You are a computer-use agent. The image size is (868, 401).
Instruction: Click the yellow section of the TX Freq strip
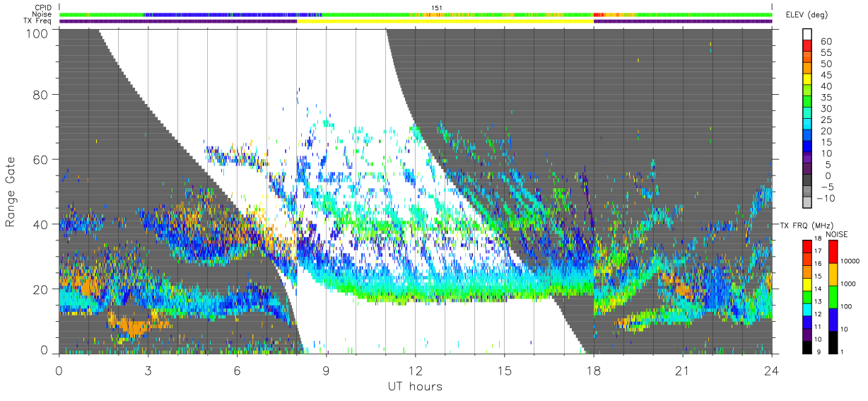pyautogui.click(x=445, y=21)
